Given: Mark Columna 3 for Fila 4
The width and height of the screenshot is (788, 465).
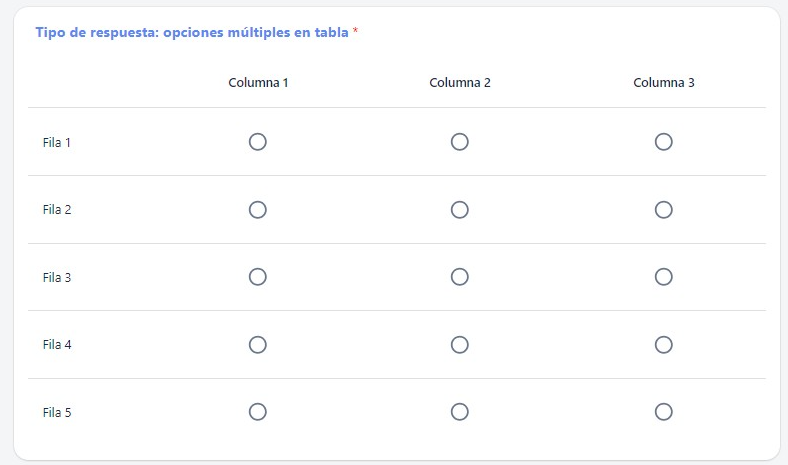Looking at the screenshot, I should (x=663, y=344).
